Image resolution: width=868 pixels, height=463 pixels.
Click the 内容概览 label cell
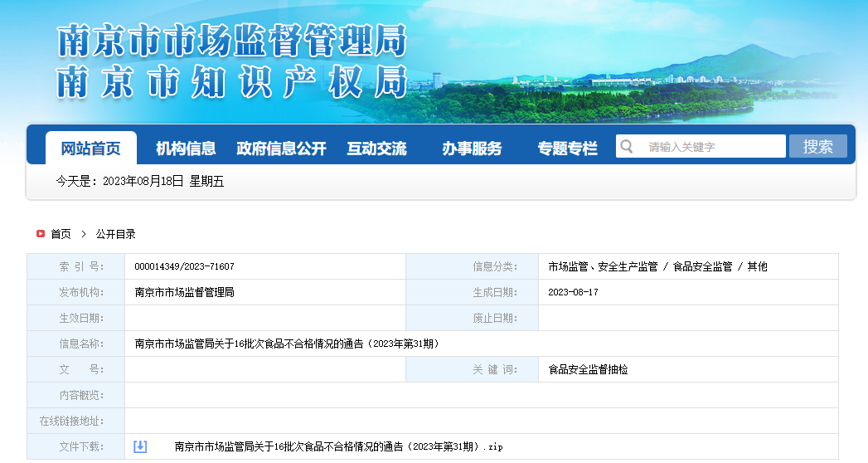75,396
